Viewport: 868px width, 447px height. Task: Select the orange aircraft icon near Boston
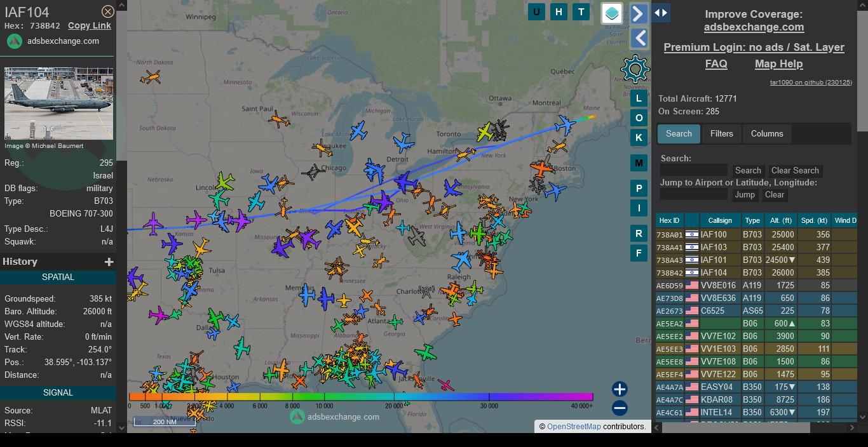[x=541, y=169]
